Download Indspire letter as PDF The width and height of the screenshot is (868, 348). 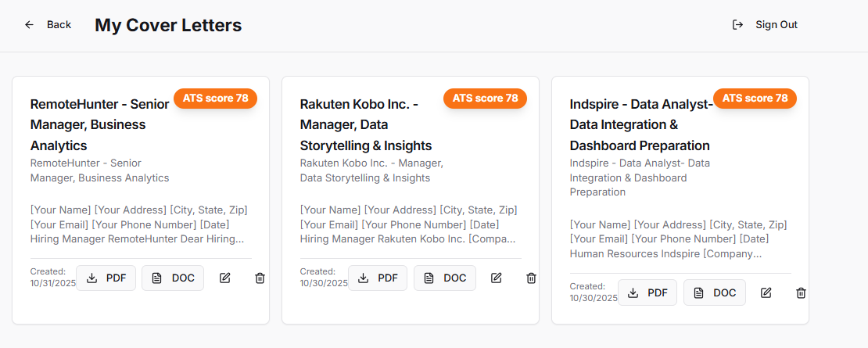(x=647, y=292)
